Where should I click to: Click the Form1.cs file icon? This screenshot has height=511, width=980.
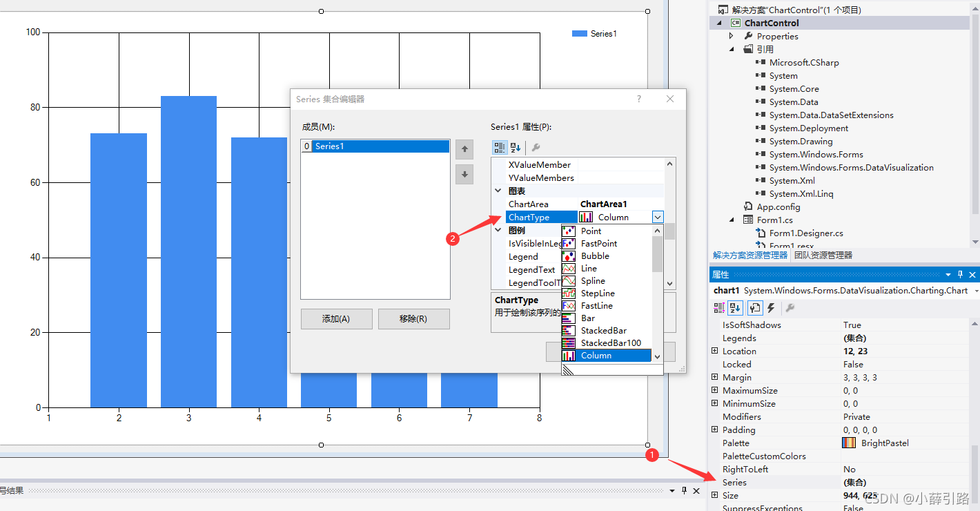click(x=748, y=220)
